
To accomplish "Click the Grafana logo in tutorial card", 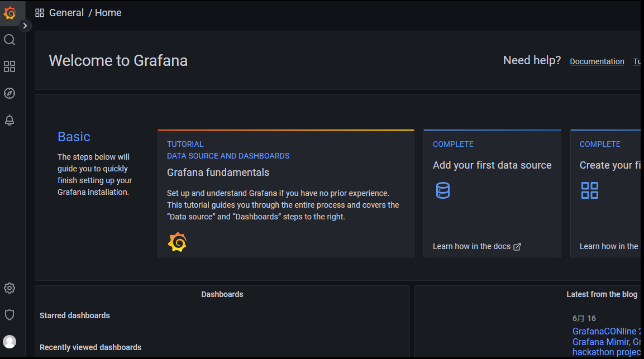I will click(x=177, y=242).
